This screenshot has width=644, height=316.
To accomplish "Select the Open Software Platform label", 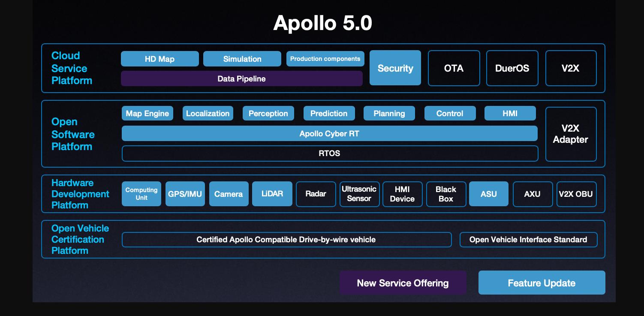I will click(73, 134).
